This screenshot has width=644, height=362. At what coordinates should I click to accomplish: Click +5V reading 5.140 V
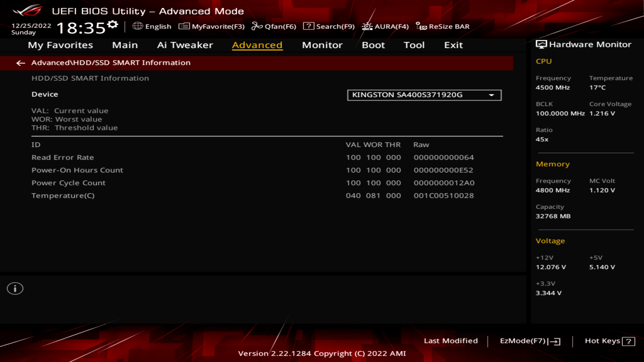tap(602, 267)
